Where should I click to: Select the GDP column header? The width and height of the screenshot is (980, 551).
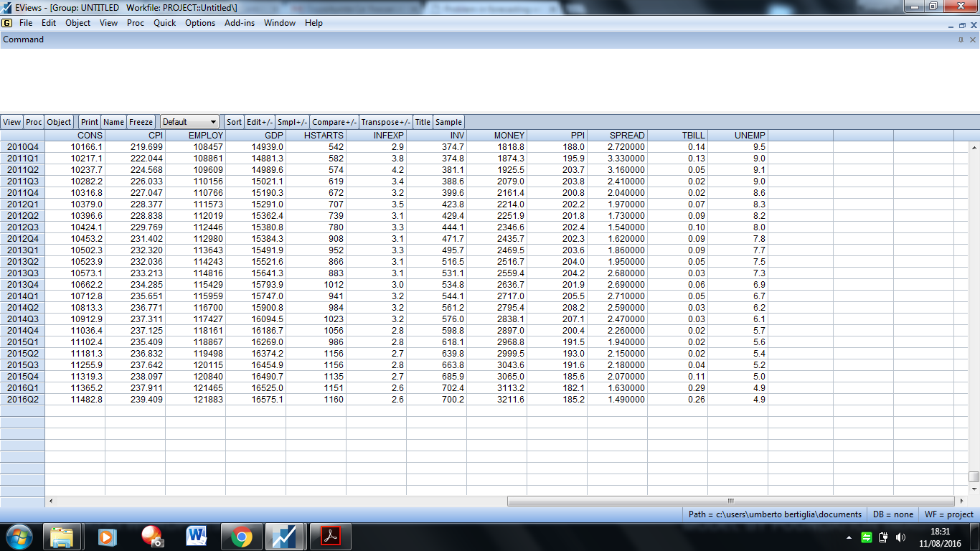pos(255,136)
